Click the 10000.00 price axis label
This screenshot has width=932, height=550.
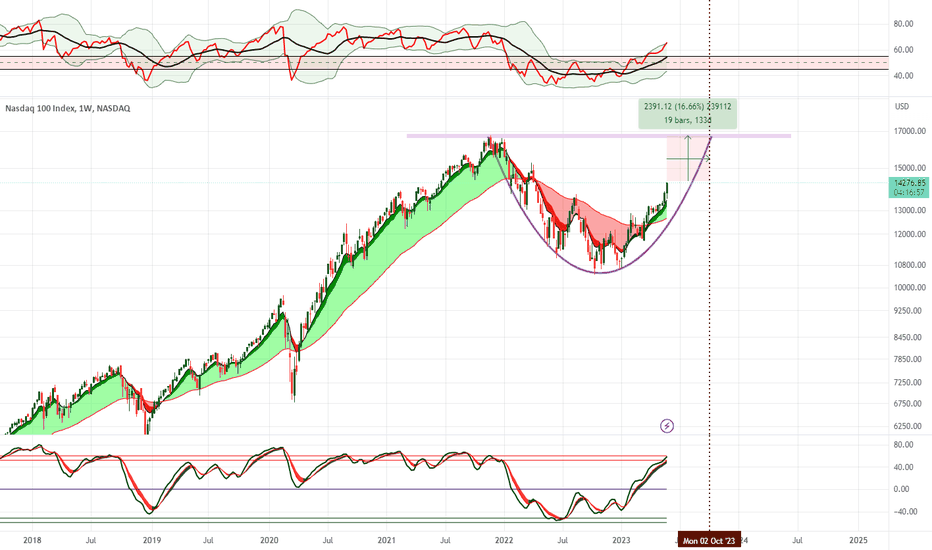(x=909, y=287)
